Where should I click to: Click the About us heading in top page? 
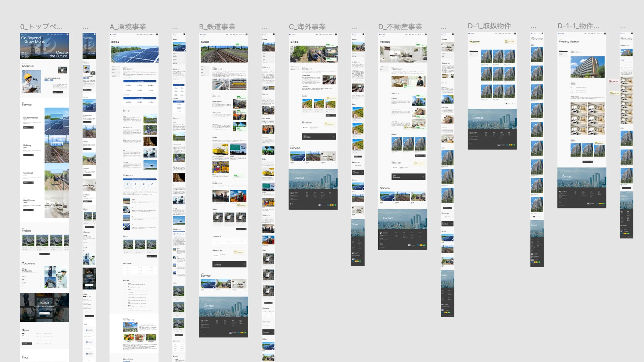28,66
